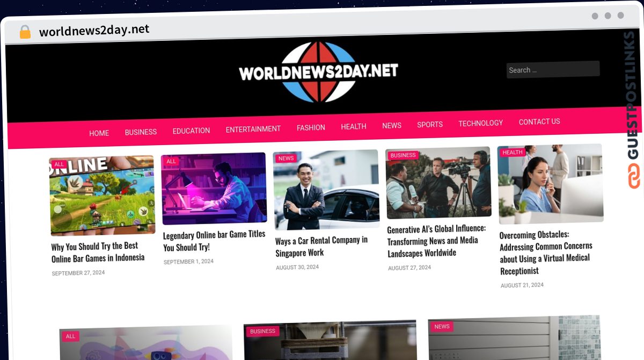This screenshot has width=644, height=360.
Task: Click the AUGUST 30, 2024 date
Action: pos(297,267)
